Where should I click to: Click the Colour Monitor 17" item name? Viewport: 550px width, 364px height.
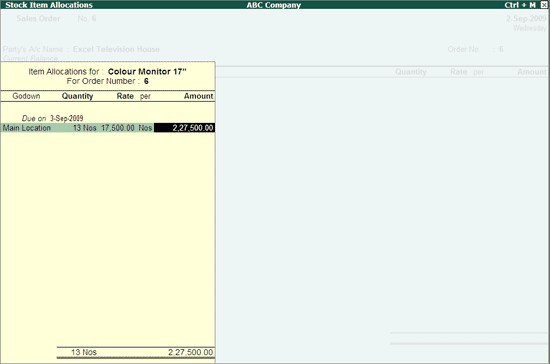[147, 72]
